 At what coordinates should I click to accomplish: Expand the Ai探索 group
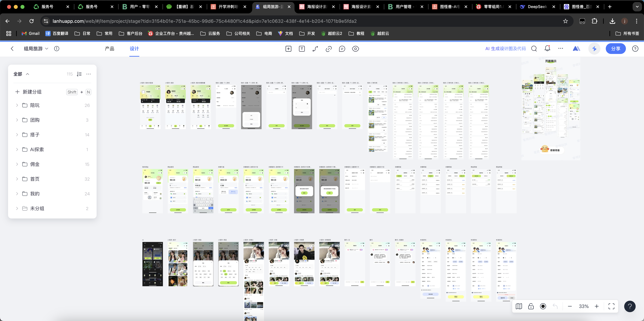17,149
